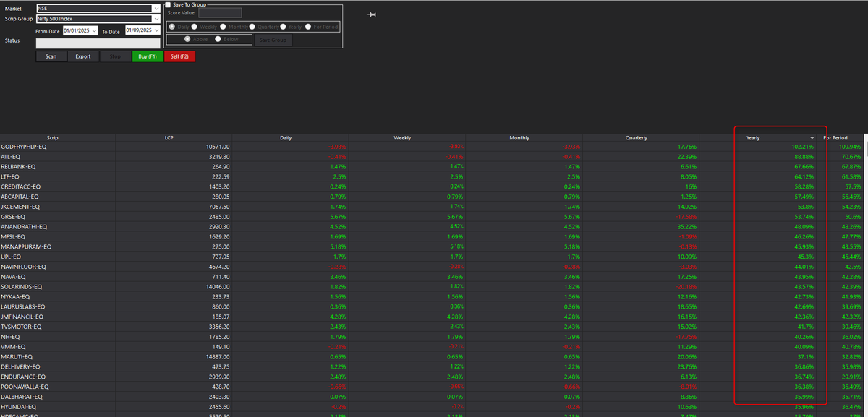Click the Monthly column header to sort
This screenshot has width=868, height=417.
coord(519,137)
